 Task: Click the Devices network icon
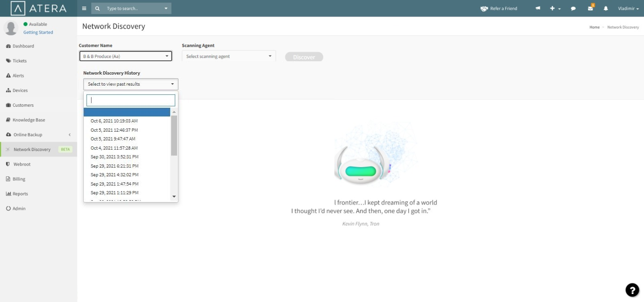[x=8, y=90]
